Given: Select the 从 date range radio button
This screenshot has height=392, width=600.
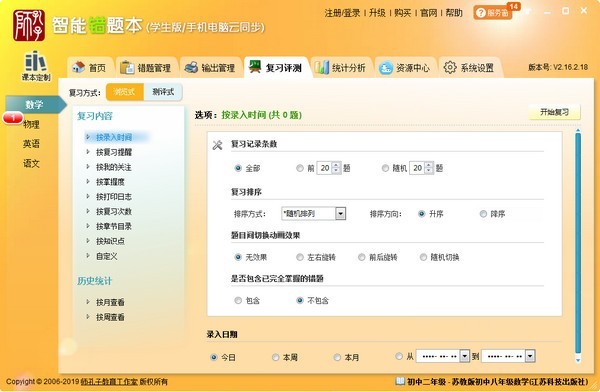Looking at the screenshot, I should coord(399,356).
